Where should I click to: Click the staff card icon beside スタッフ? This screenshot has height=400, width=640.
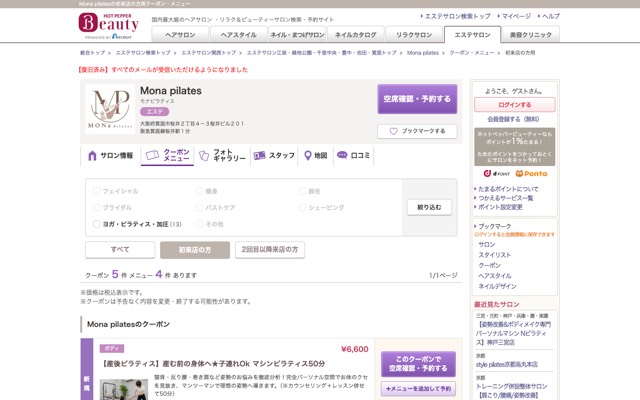click(x=259, y=156)
